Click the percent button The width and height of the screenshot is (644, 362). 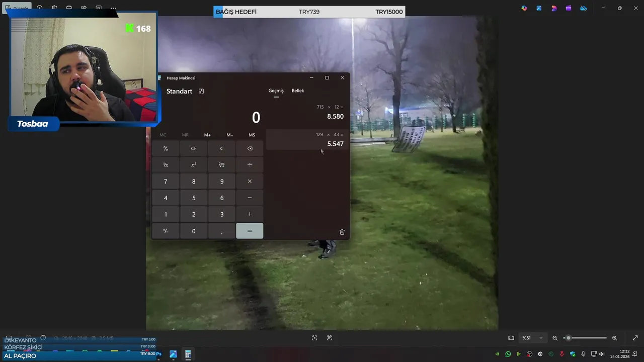click(x=166, y=148)
